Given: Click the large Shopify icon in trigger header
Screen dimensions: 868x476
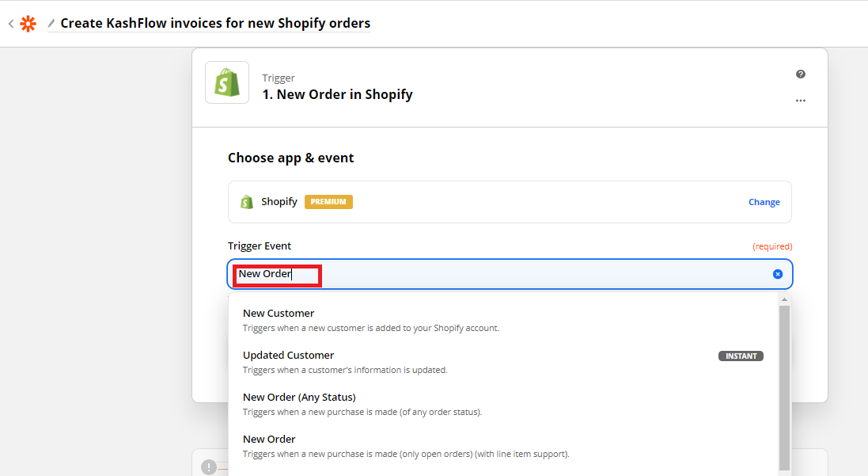Looking at the screenshot, I should point(227,82).
